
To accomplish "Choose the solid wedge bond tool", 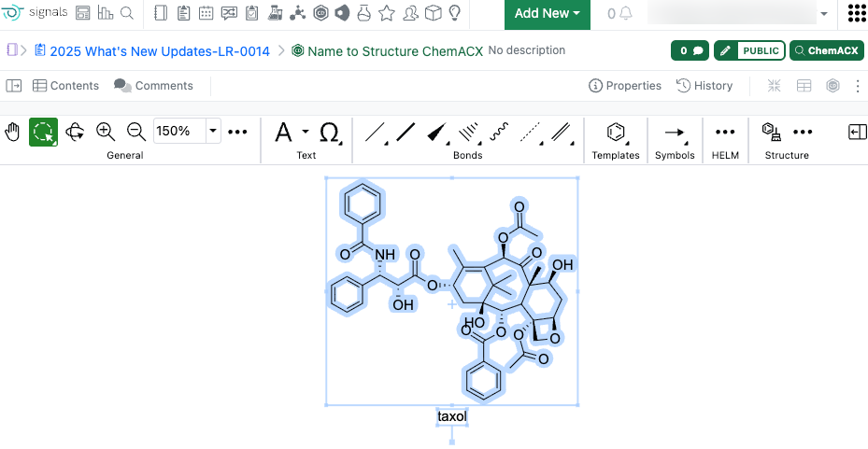I will (x=436, y=132).
